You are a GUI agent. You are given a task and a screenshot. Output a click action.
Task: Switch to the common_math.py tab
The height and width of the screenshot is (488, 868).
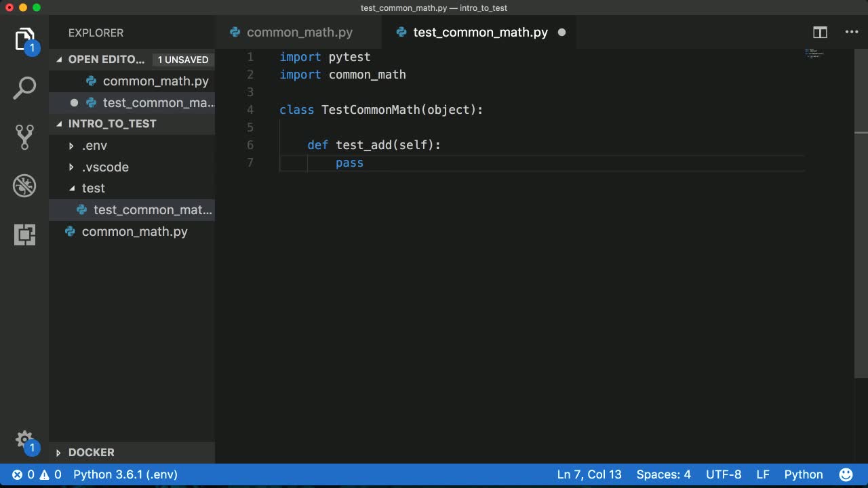299,33
